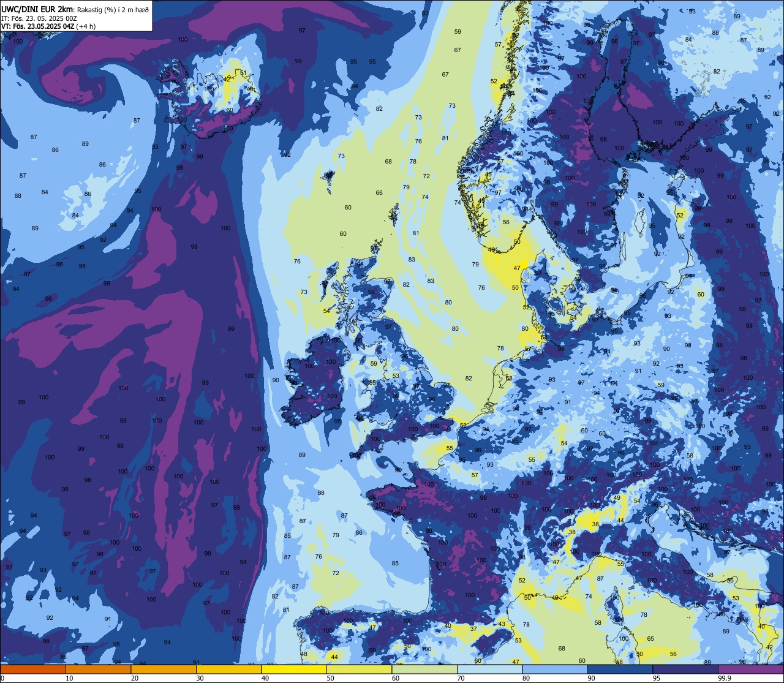Click the bright yellow 40–50 legend swatch

294,669
